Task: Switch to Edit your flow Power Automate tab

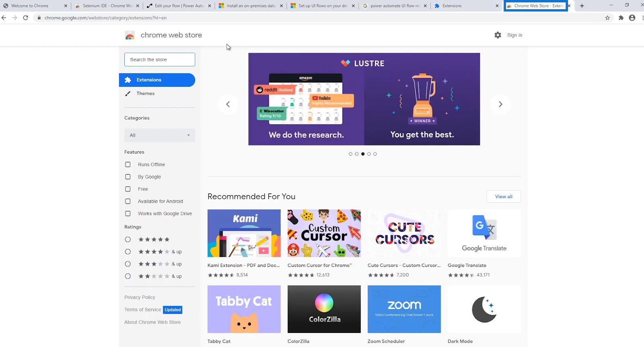Action: pyautogui.click(x=180, y=6)
